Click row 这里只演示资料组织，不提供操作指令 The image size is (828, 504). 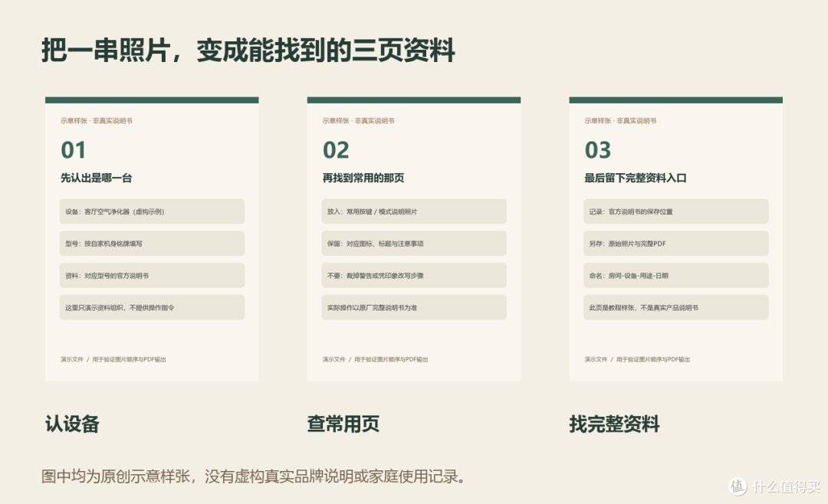pyautogui.click(x=152, y=308)
